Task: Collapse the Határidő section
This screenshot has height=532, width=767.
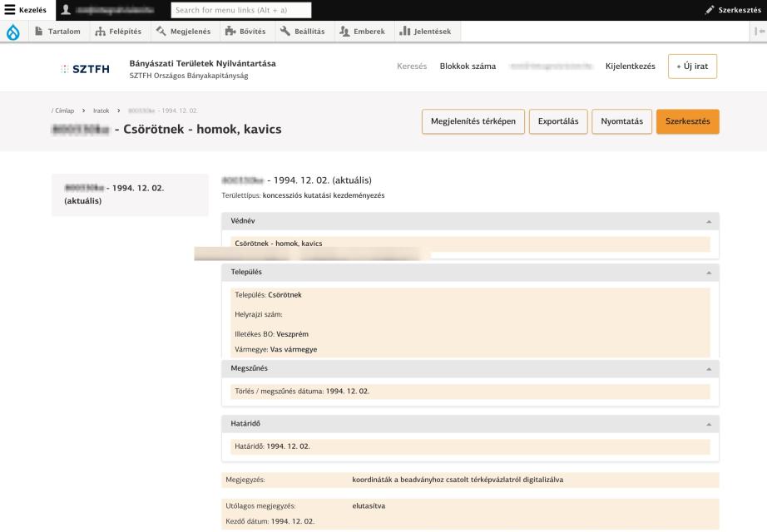Action: point(708,423)
